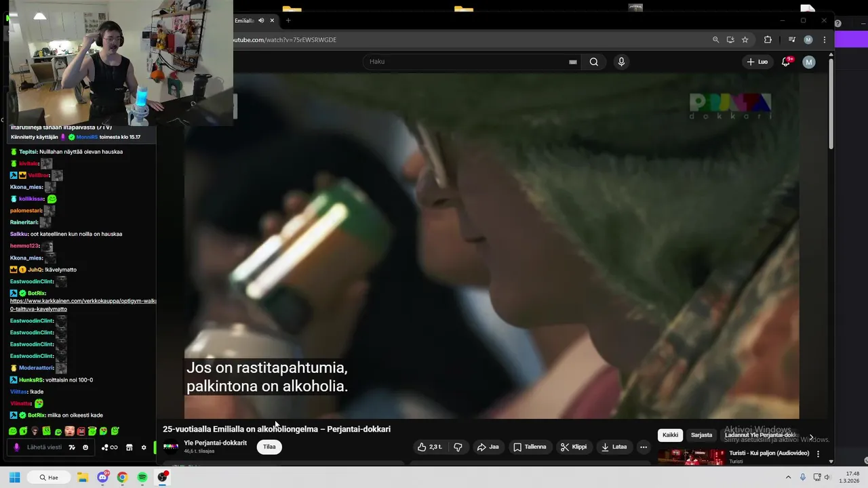Like the video with thumbs-up
This screenshot has width=868, height=488.
pos(430,447)
